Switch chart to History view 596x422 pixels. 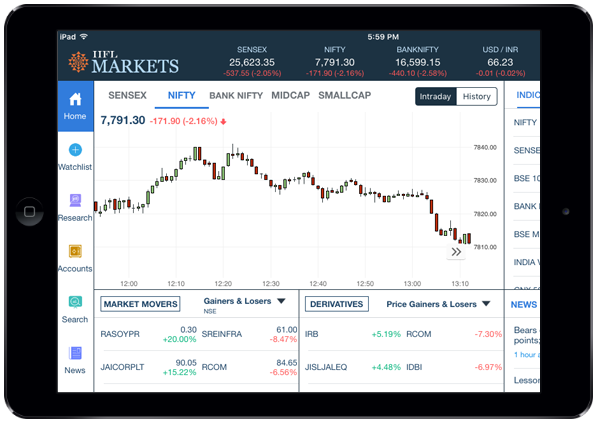coord(477,97)
